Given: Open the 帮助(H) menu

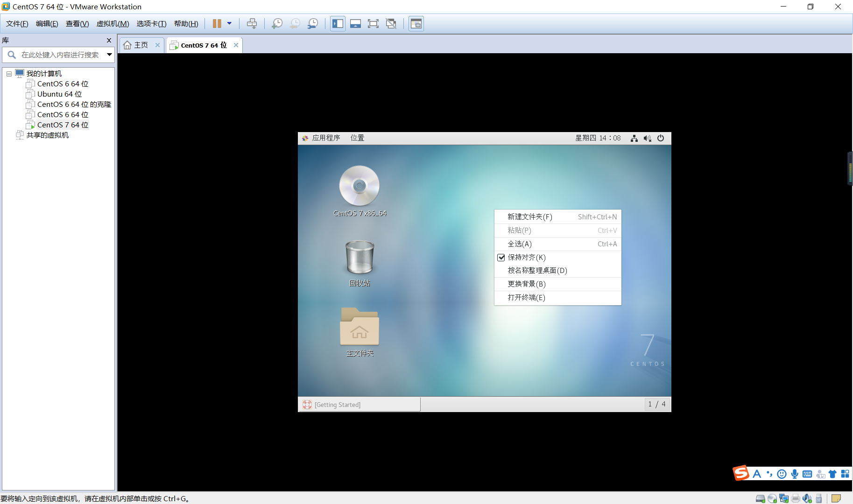Looking at the screenshot, I should tap(186, 24).
